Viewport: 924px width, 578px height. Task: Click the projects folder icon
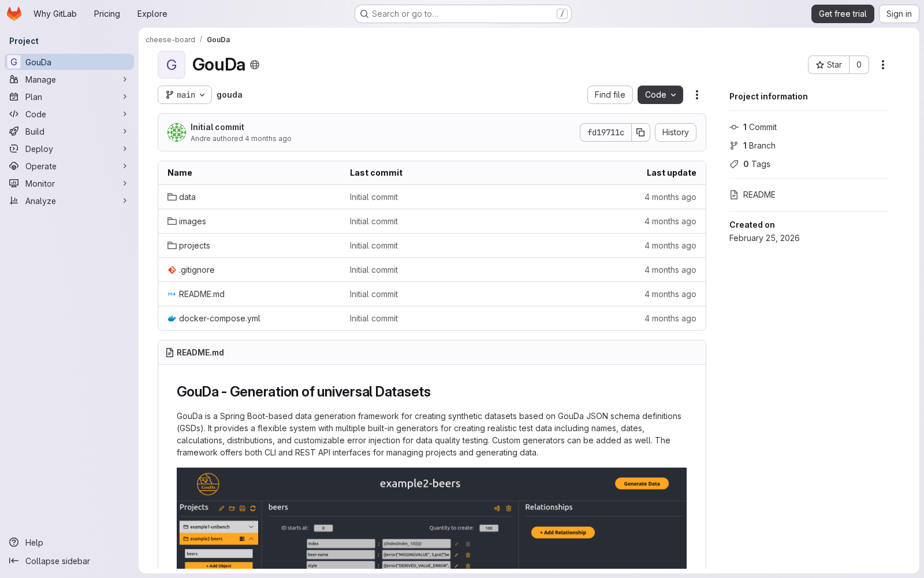click(x=172, y=246)
